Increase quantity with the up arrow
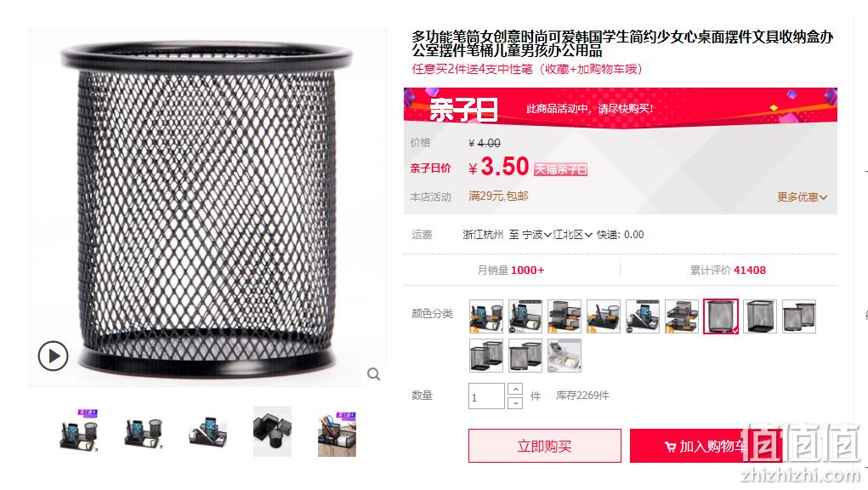 [515, 390]
